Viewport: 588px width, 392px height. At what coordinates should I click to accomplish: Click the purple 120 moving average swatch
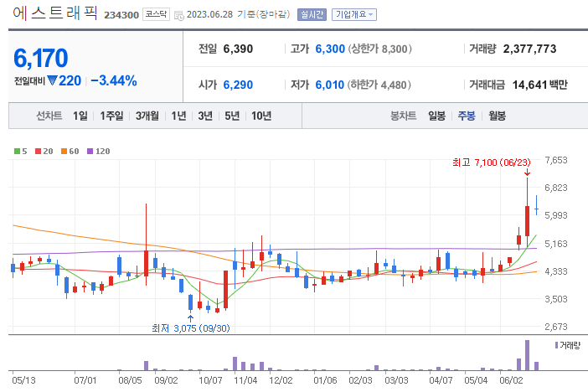(x=90, y=151)
